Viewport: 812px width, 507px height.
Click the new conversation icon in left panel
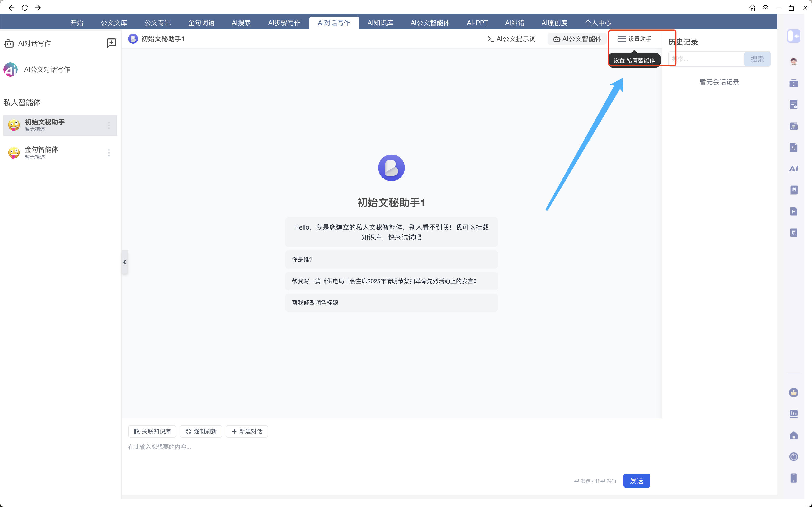[111, 43]
